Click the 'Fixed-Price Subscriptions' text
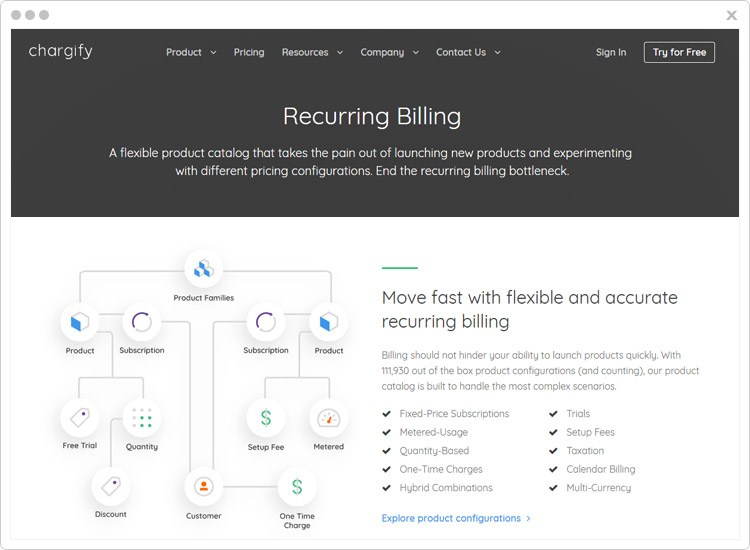Image resolution: width=750 pixels, height=550 pixels. (x=454, y=414)
